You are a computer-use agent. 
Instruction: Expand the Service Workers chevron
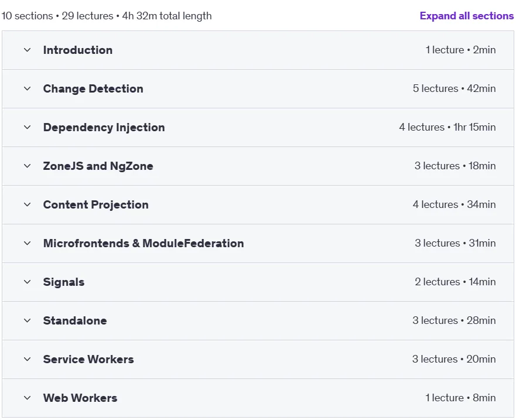(28, 359)
